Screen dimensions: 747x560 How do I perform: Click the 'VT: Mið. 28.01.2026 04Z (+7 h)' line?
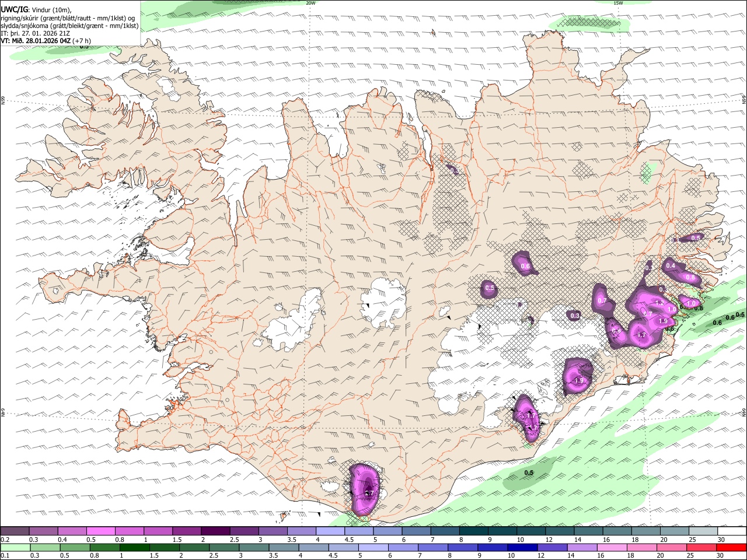click(x=46, y=41)
